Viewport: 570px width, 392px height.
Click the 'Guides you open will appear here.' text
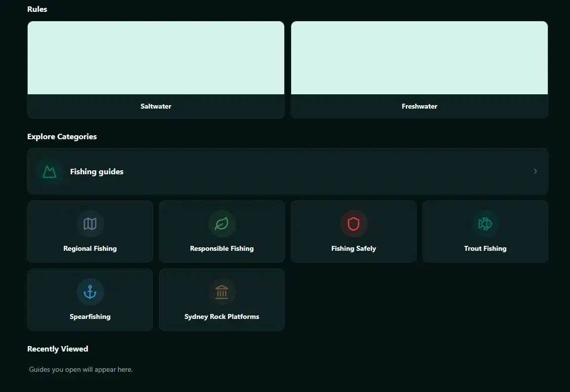tap(81, 369)
